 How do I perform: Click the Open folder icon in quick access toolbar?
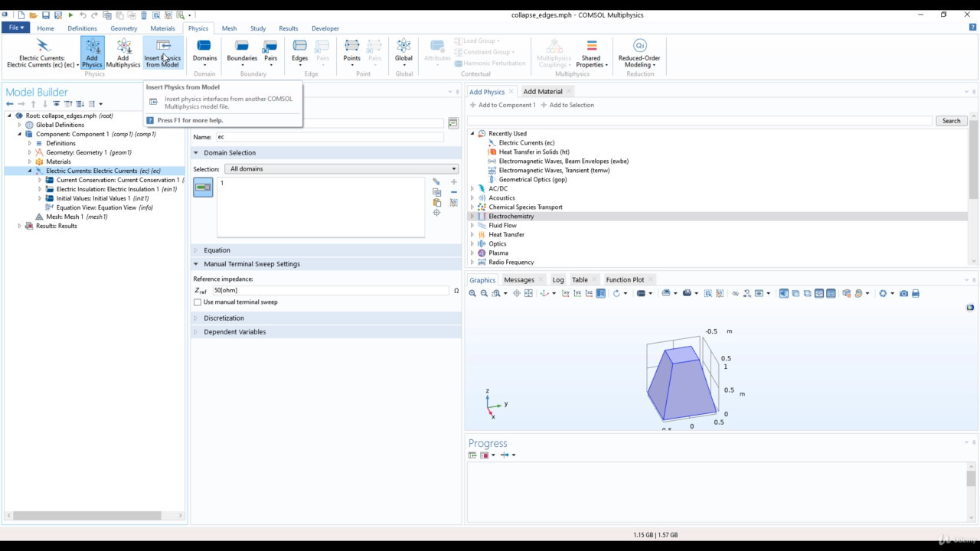pos(34,15)
